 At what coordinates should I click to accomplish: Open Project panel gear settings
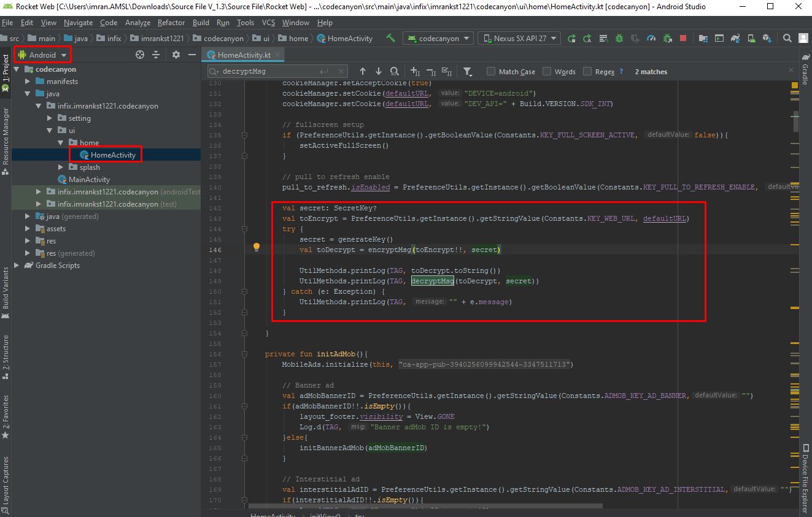pos(176,55)
